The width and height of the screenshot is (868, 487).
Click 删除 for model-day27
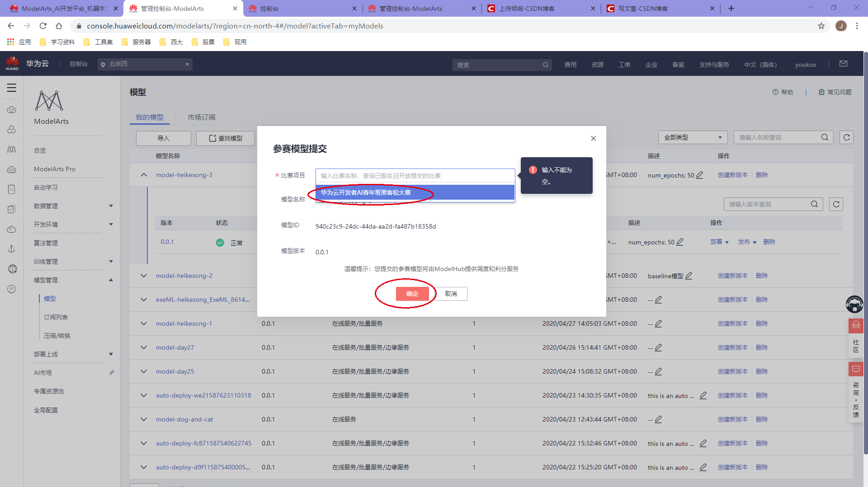coord(762,347)
